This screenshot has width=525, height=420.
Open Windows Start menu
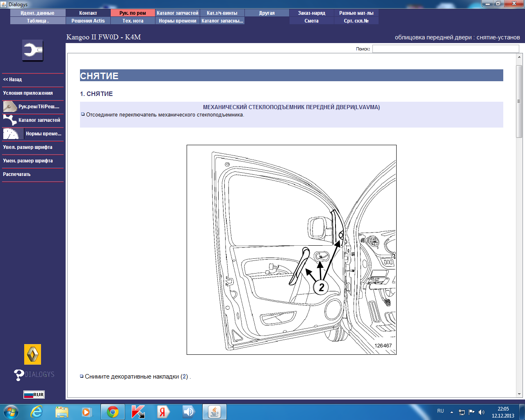[11, 412]
